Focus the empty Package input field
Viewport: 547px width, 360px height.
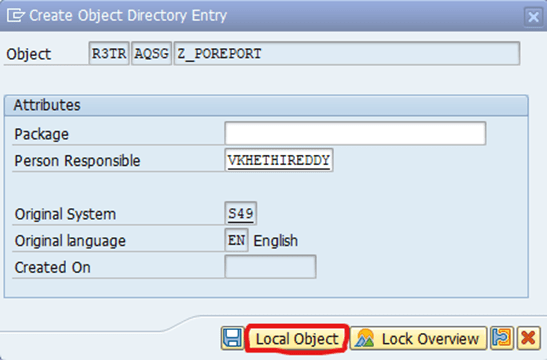point(355,133)
